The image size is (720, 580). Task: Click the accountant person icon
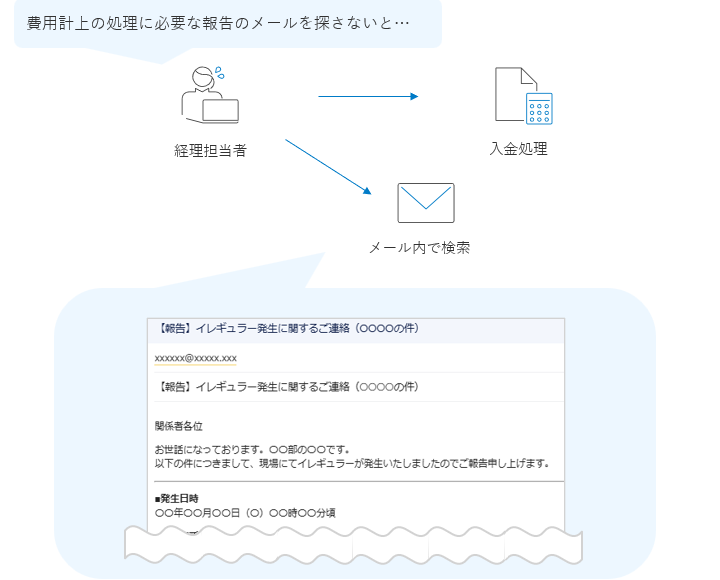pos(208,95)
